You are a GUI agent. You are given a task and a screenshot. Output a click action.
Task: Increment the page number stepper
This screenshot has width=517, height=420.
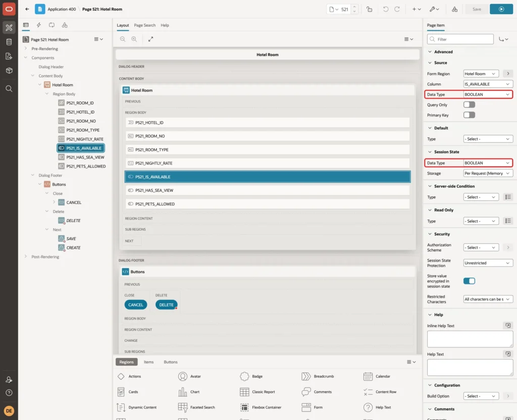click(x=354, y=7)
